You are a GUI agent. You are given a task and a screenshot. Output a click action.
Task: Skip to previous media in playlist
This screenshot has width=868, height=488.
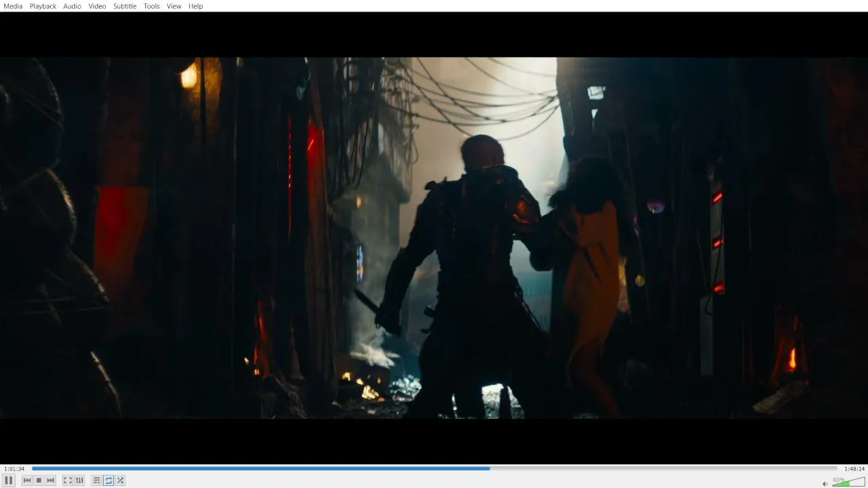tap(27, 481)
